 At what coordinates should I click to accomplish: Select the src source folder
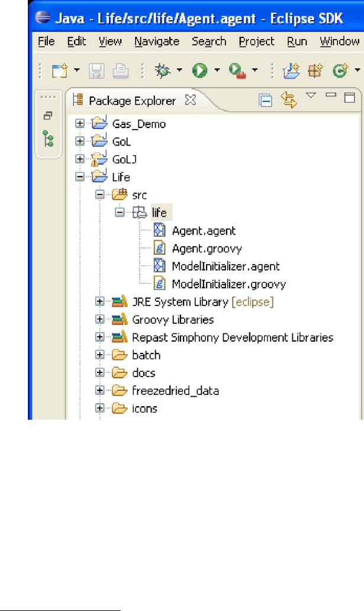pyautogui.click(x=140, y=195)
